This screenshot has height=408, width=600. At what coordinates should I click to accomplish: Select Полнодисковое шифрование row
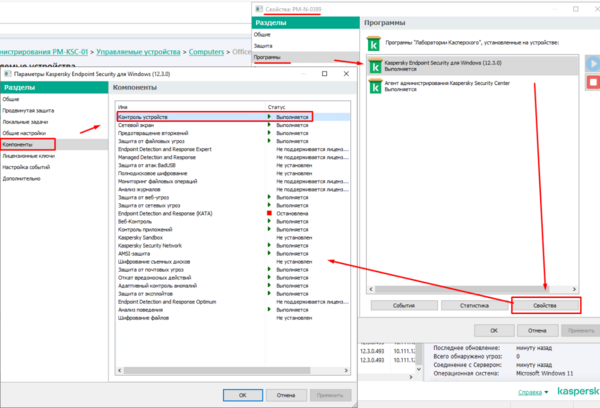[x=233, y=173]
